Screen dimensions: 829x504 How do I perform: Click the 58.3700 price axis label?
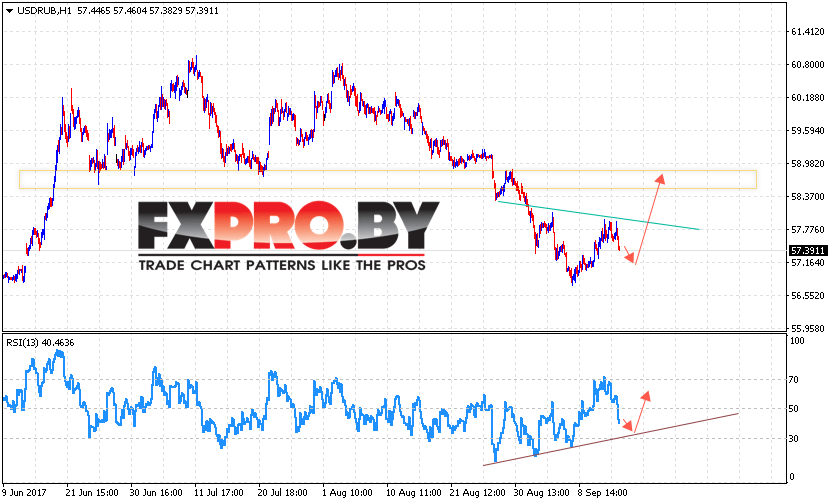(807, 197)
